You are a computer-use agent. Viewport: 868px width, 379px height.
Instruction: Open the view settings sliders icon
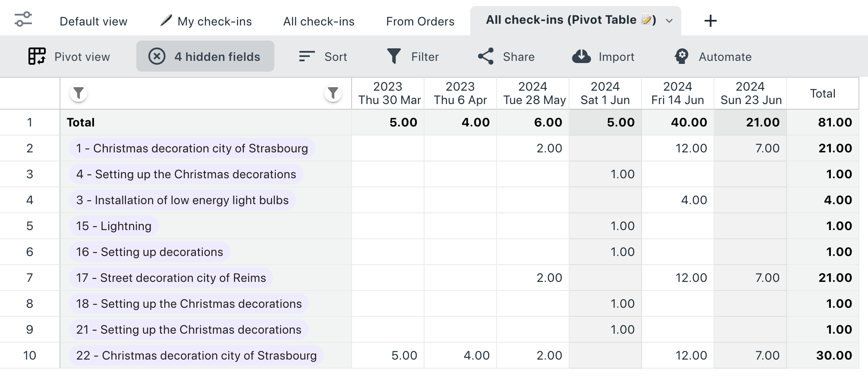point(23,20)
